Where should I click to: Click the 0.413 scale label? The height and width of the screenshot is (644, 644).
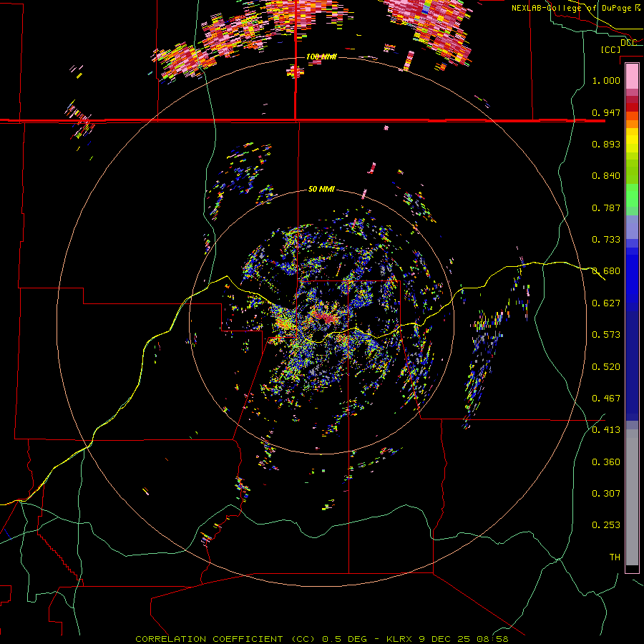[606, 430]
